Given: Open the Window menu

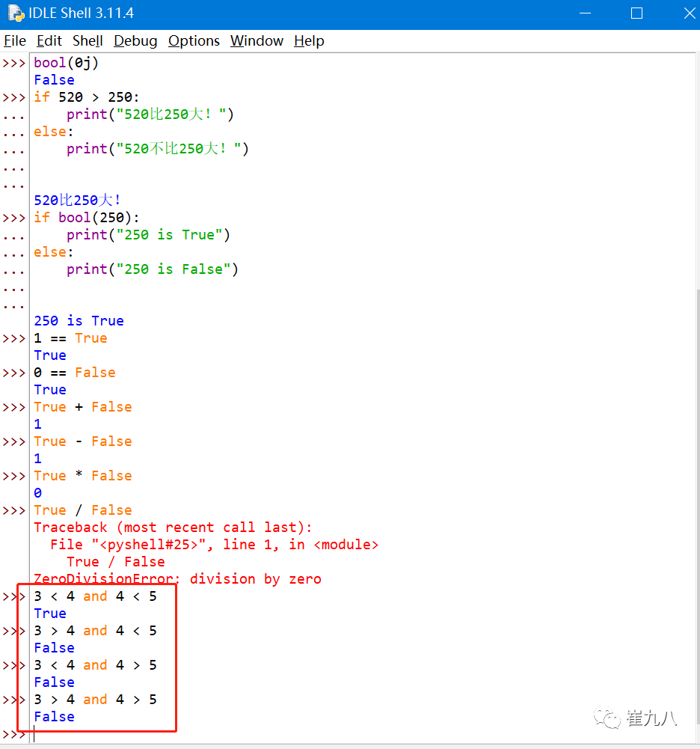Looking at the screenshot, I should pos(257,41).
